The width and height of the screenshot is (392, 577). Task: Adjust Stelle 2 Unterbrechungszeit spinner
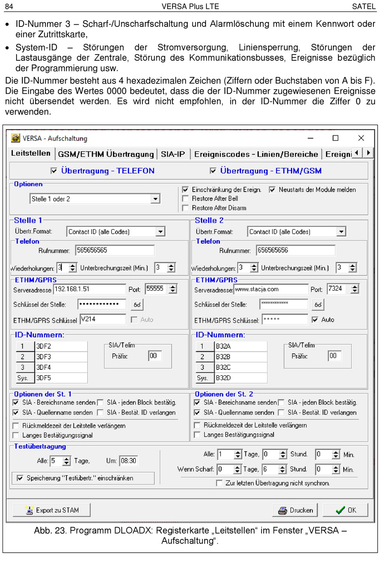[352, 268]
